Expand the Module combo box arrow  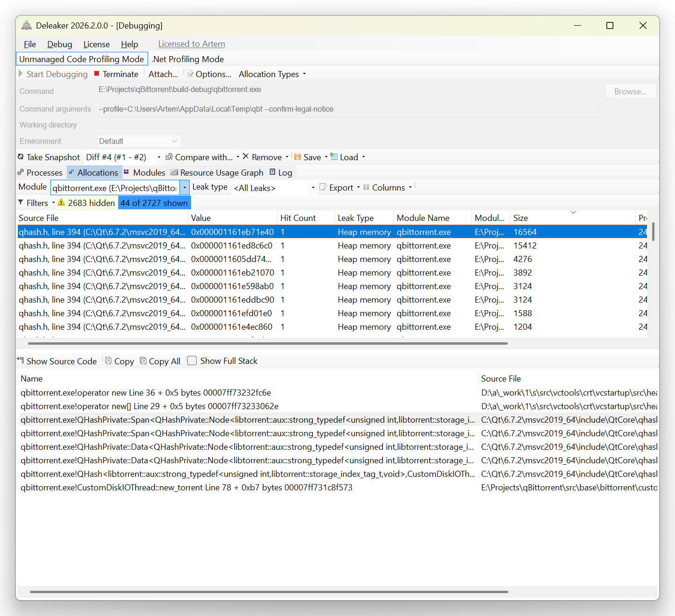pos(185,188)
